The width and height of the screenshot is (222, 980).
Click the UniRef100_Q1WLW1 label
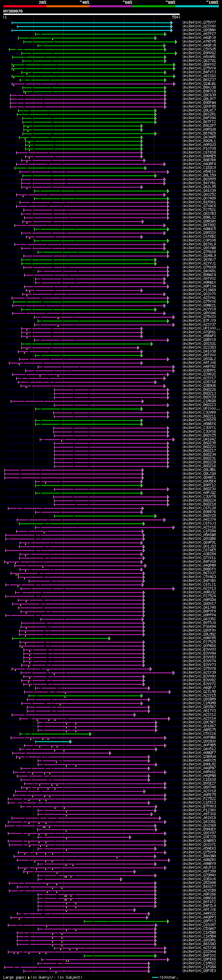199,84
